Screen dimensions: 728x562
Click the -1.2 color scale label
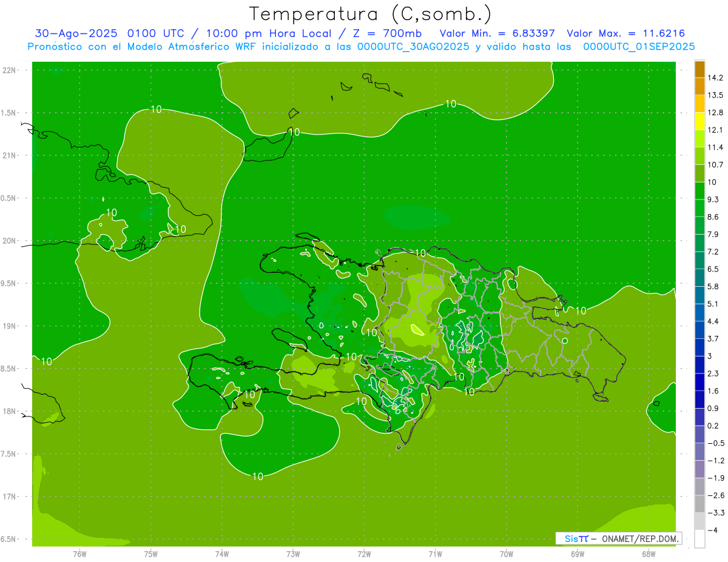[x=715, y=461]
